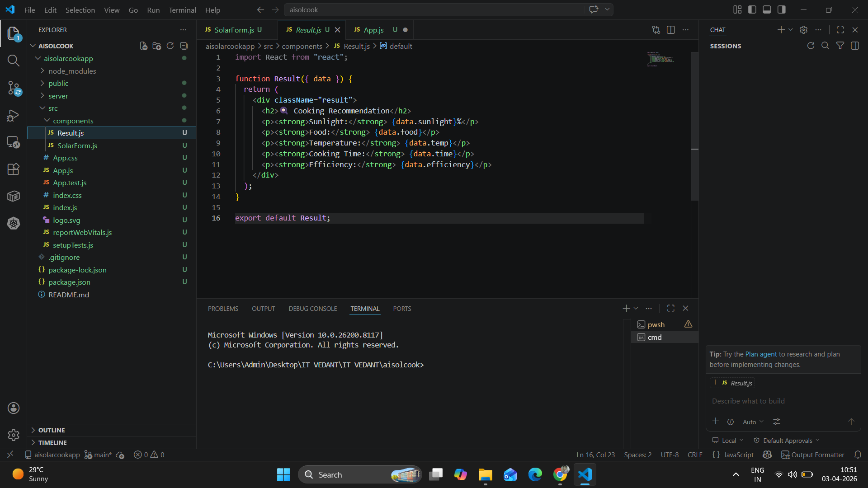Open the Auto model dropdown in chat
Viewport: 868px width, 488px height.
coord(753,422)
